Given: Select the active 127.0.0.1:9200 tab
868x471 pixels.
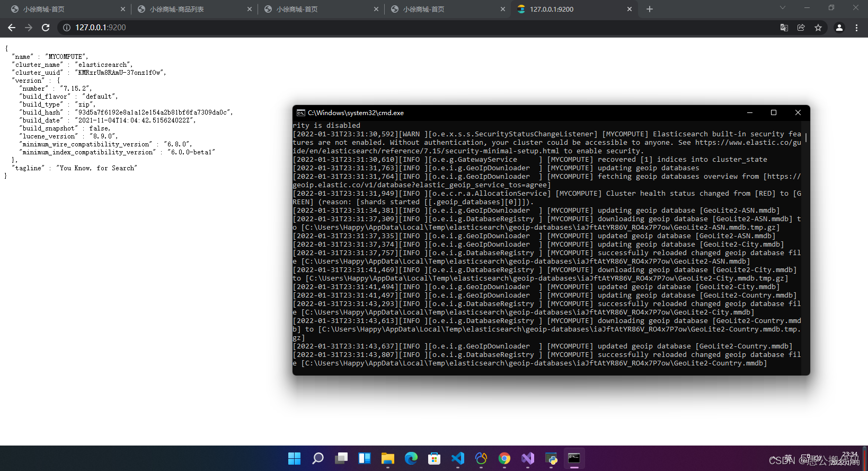Looking at the screenshot, I should coord(575,9).
